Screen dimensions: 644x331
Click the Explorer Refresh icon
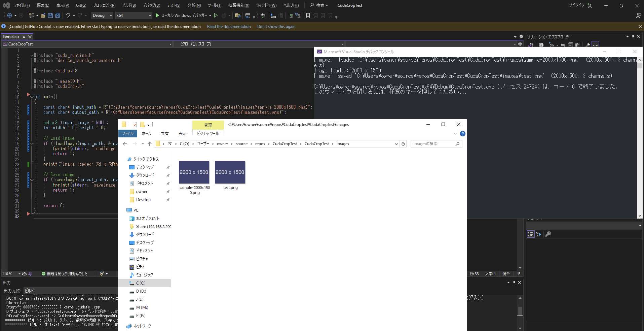click(x=403, y=144)
